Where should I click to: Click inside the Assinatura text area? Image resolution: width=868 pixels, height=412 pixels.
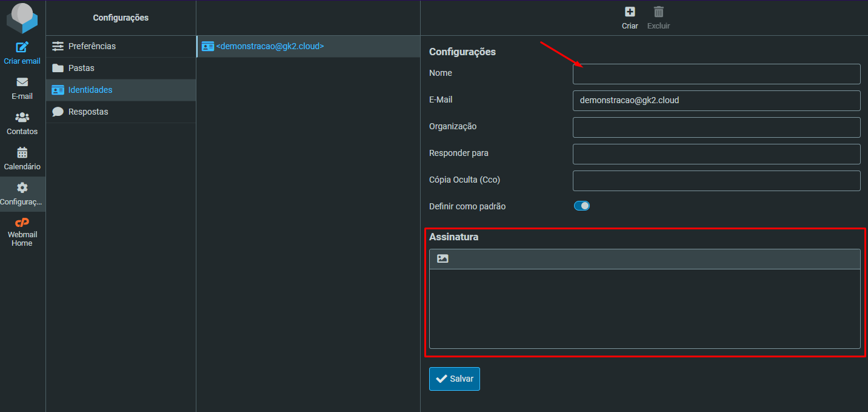tap(644, 309)
